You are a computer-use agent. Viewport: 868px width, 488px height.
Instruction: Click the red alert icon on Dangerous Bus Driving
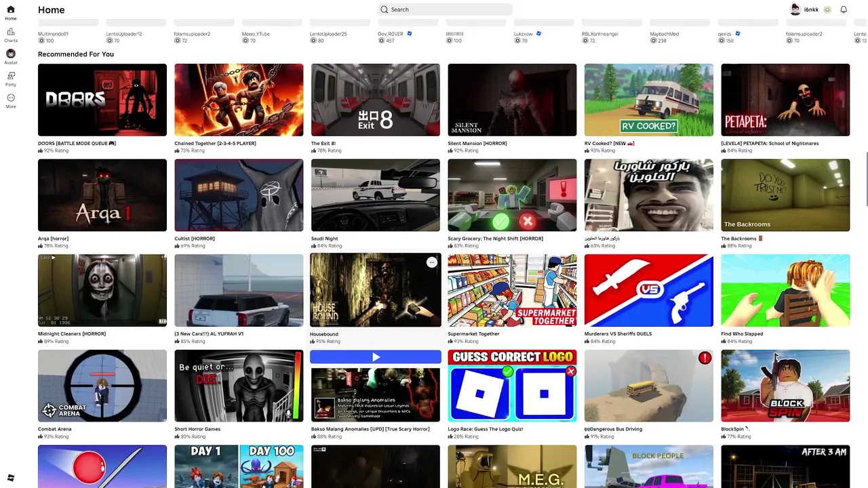(705, 358)
